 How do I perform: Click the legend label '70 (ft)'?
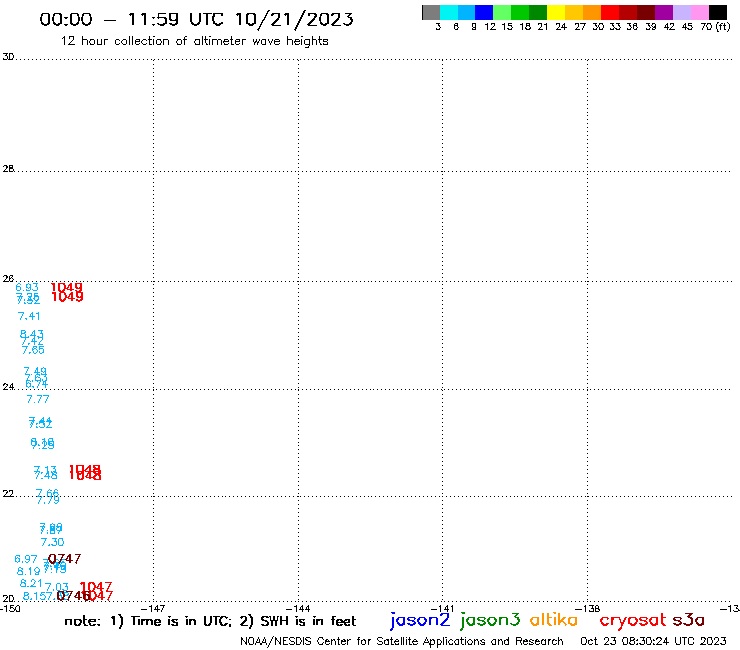click(715, 27)
